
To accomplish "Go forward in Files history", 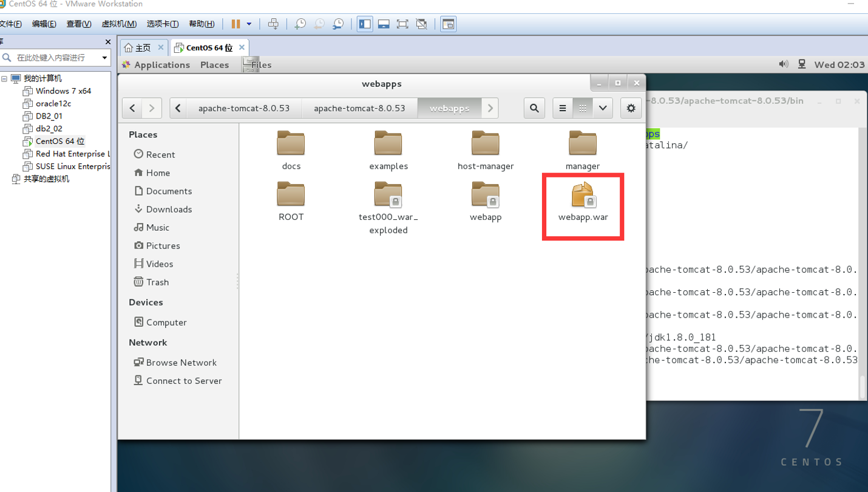I will point(152,108).
